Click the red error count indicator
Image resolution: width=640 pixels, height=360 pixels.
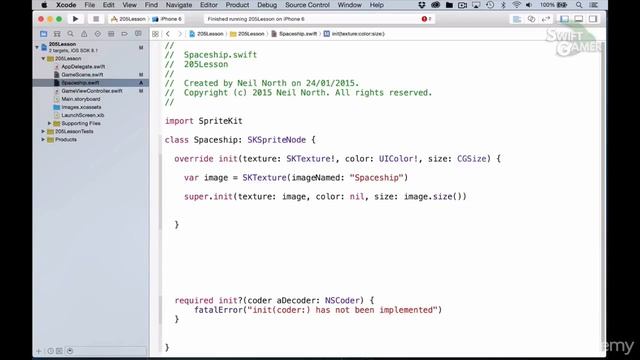pyautogui.click(x=426, y=19)
